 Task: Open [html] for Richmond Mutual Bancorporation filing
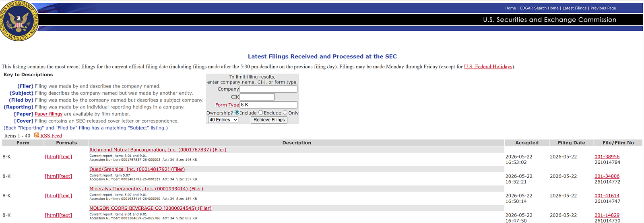52,157
